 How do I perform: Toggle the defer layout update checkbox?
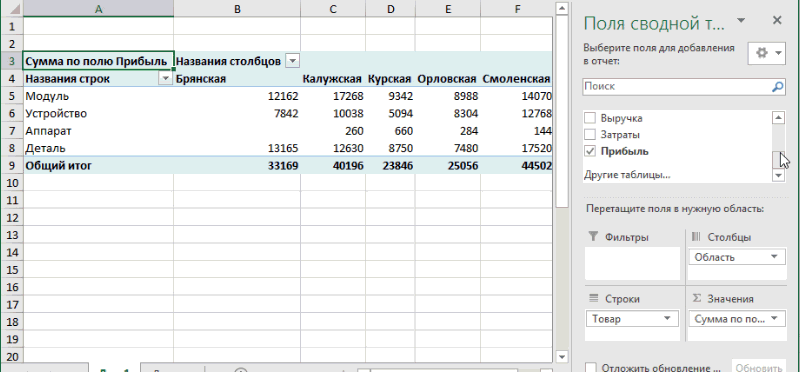[591, 367]
